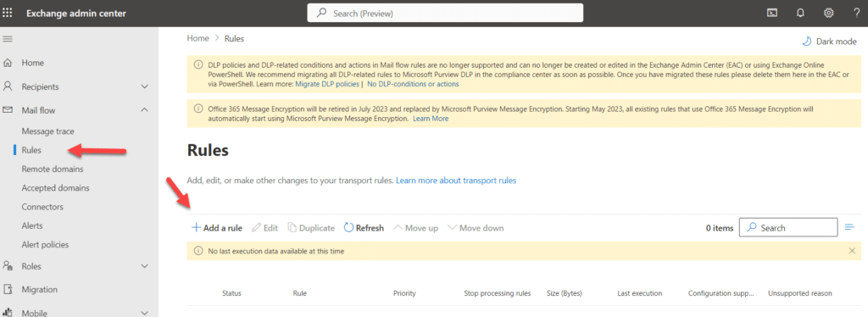
Task: Select Rules in Mail flow menu
Action: pyautogui.click(x=31, y=150)
